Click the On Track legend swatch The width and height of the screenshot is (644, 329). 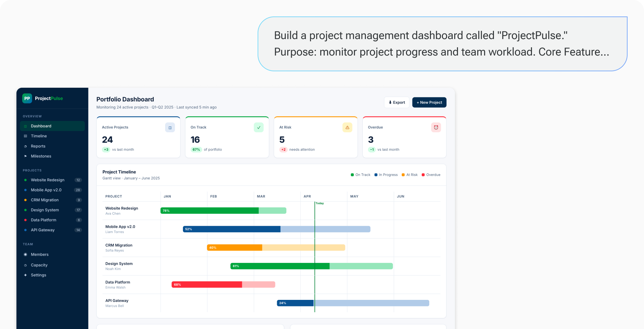pyautogui.click(x=352, y=175)
